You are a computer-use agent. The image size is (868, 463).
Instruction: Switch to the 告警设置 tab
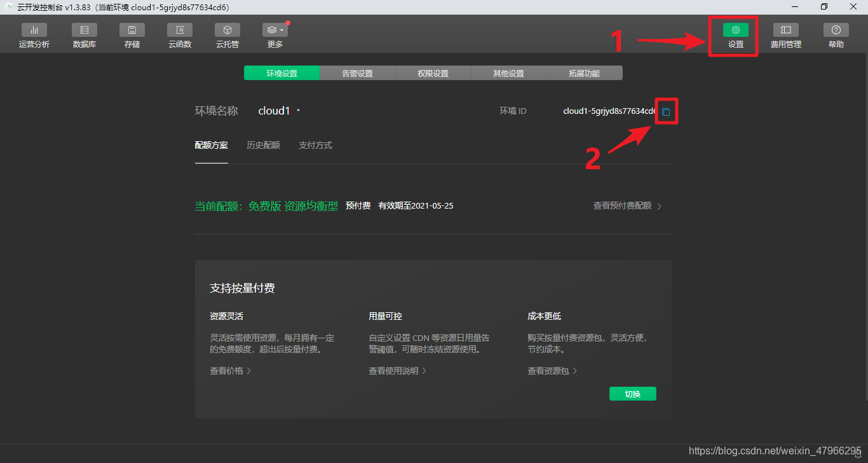click(357, 73)
